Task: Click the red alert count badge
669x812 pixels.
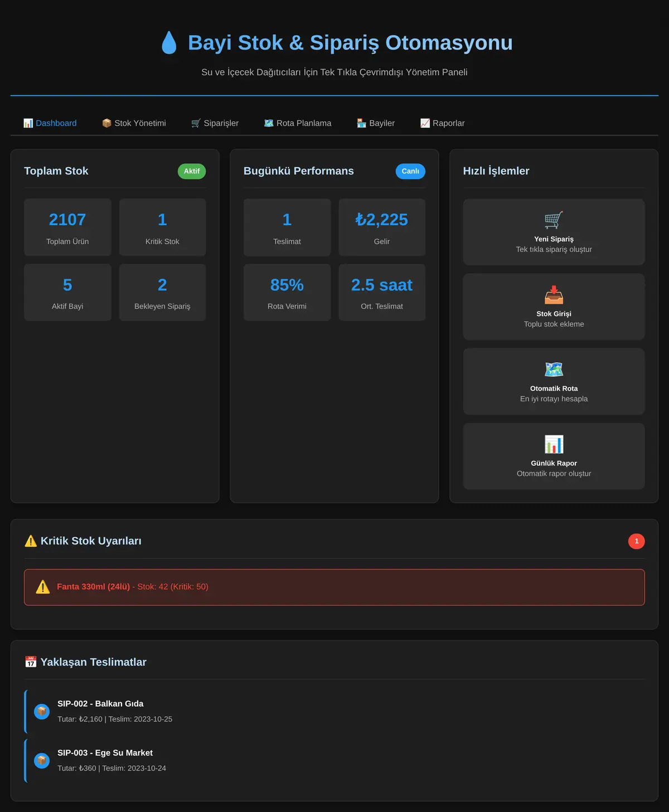Action: pyautogui.click(x=637, y=541)
